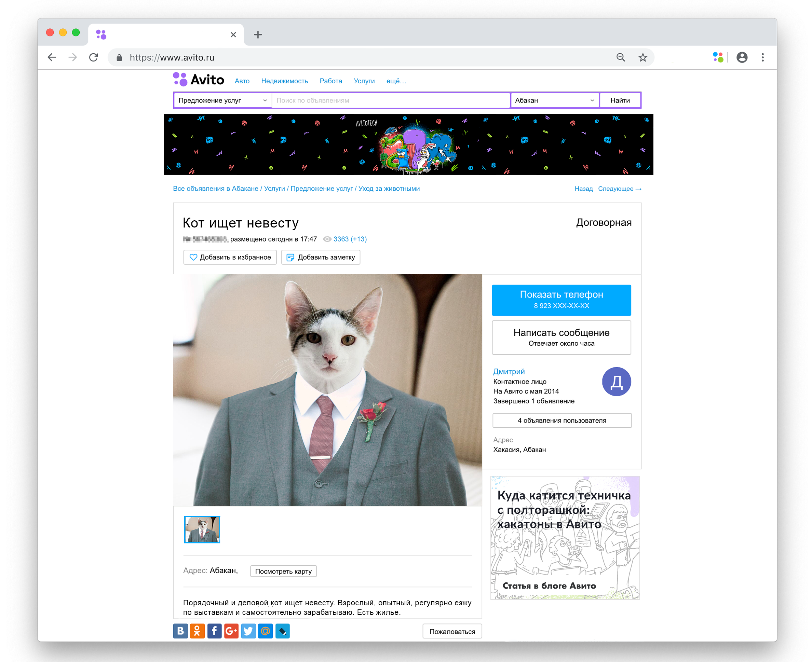Share listing via Google Plus icon
Screen dimensions: 812x662
coord(231,631)
